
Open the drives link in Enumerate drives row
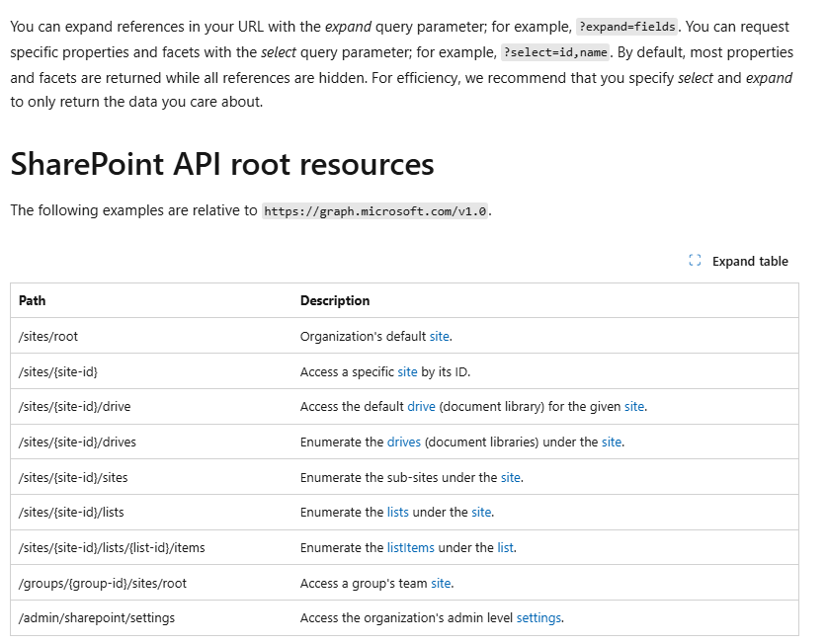pos(404,442)
